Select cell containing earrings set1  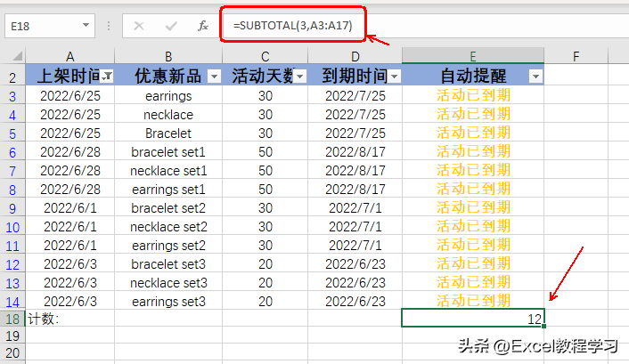[x=168, y=190]
